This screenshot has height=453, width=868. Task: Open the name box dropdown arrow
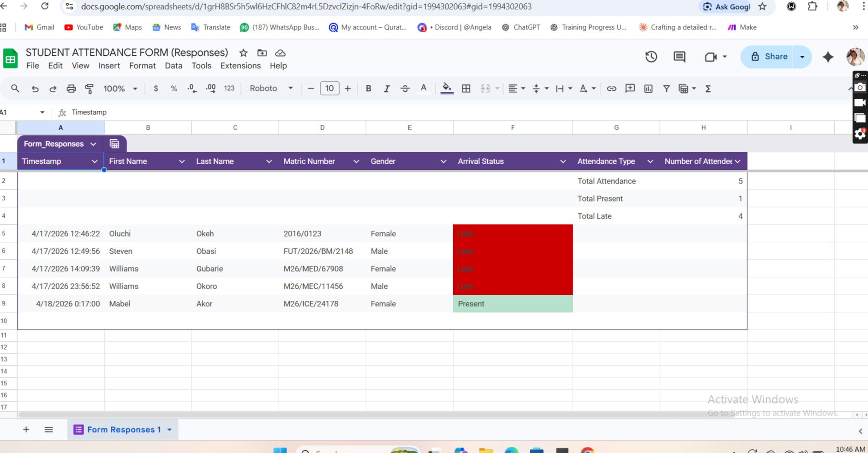[x=42, y=112]
